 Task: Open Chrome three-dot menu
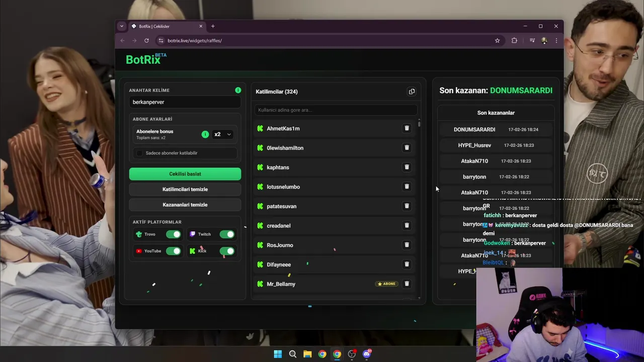(x=556, y=41)
